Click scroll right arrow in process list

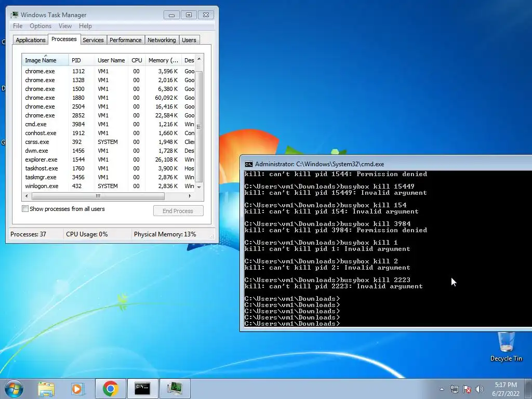coord(190,196)
